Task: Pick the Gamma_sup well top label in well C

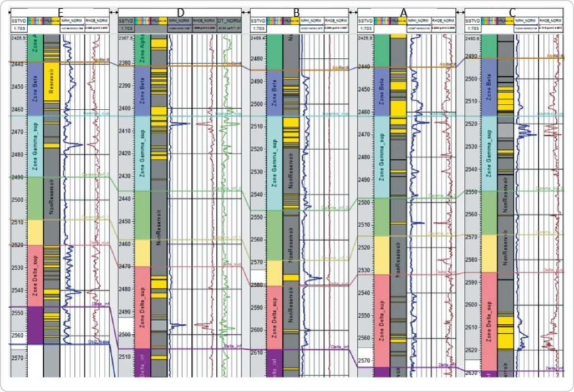Action: (x=550, y=114)
